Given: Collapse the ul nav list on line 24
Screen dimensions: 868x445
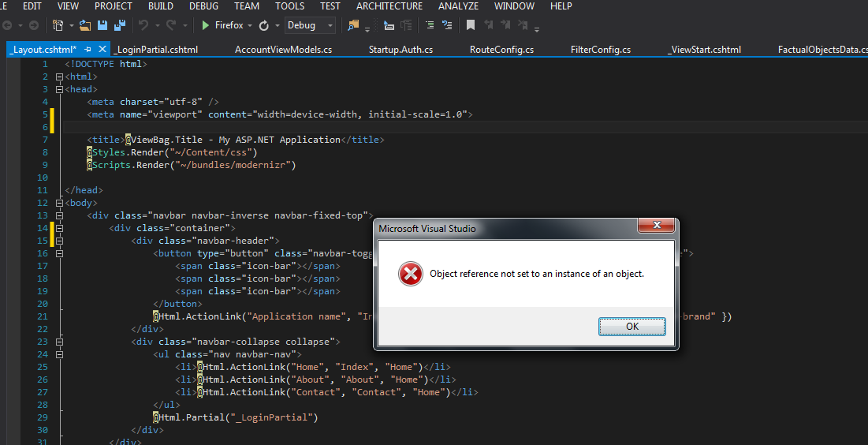Looking at the screenshot, I should 59,355.
